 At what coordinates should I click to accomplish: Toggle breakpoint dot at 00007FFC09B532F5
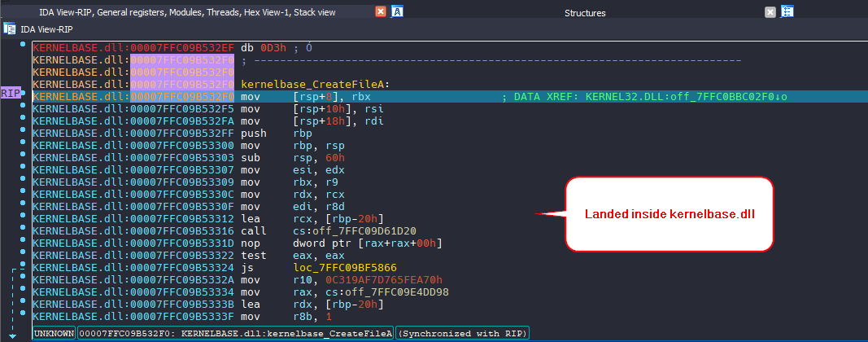point(23,105)
